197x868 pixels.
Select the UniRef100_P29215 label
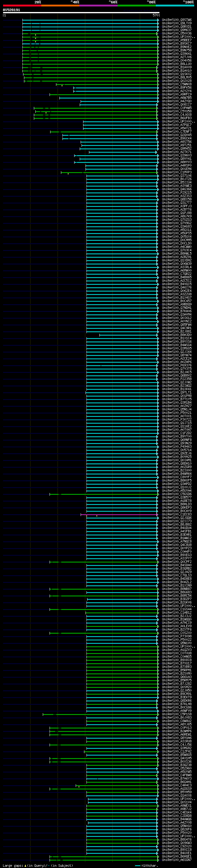point(177,193)
